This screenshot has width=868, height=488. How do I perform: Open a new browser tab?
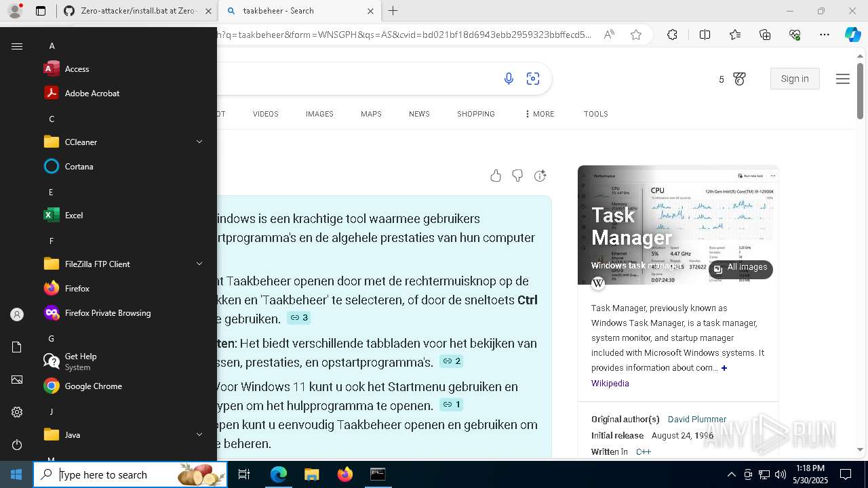[393, 11]
